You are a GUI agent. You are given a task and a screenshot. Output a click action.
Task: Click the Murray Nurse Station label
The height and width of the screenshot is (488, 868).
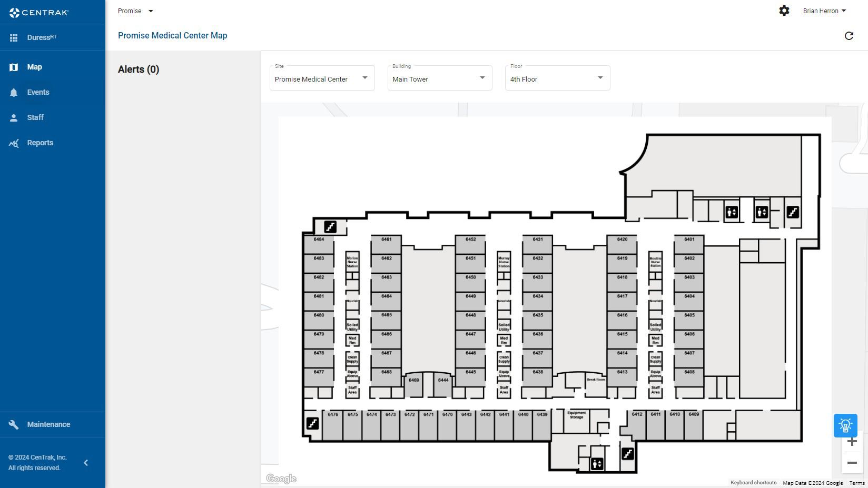(x=504, y=262)
